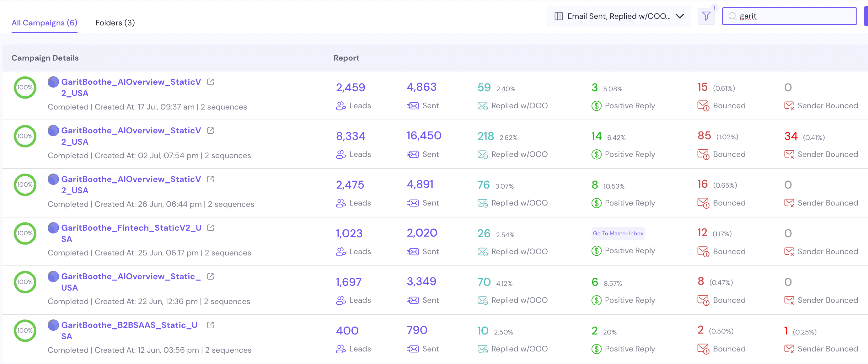This screenshot has width=868, height=364.
Task: Click the 100% progress circle on the first campaign
Action: click(x=24, y=87)
